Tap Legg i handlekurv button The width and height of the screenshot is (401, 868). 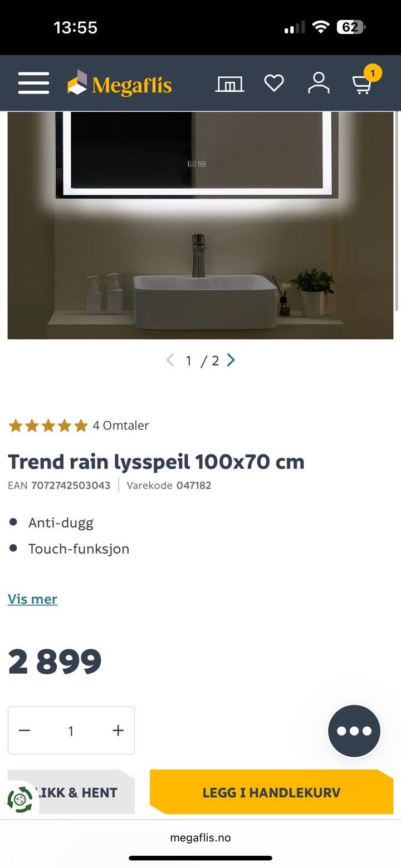click(271, 792)
